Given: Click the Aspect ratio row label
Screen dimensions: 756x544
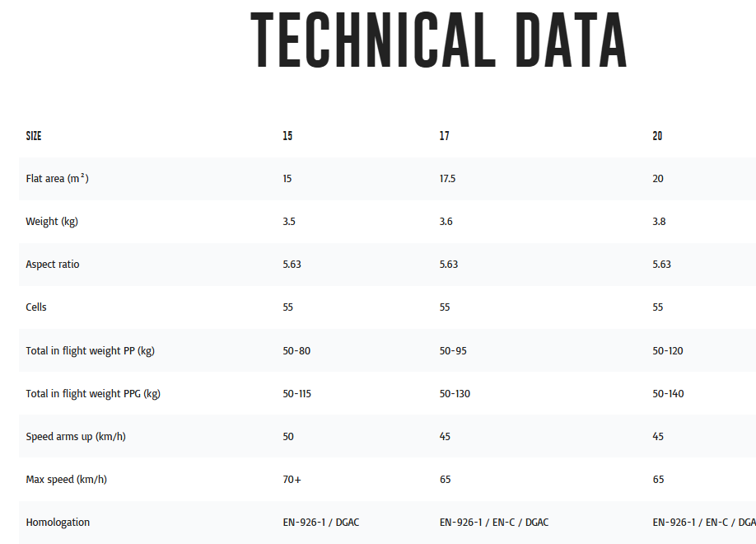Looking at the screenshot, I should point(53,265).
